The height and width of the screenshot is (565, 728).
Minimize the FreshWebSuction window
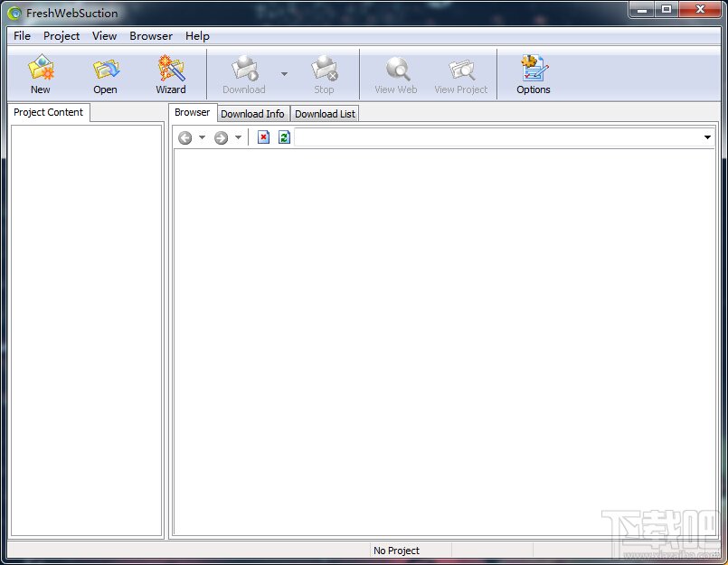643,9
